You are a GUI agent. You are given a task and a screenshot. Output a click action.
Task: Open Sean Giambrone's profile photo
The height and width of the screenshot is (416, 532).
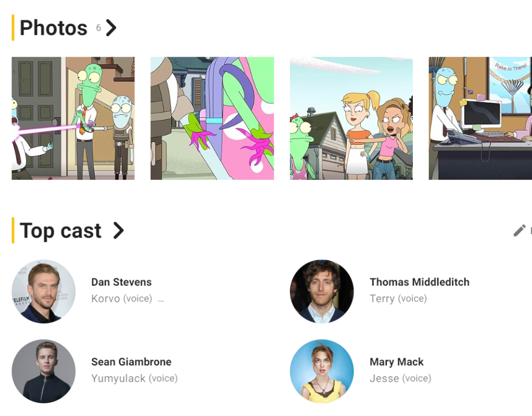coord(44,371)
